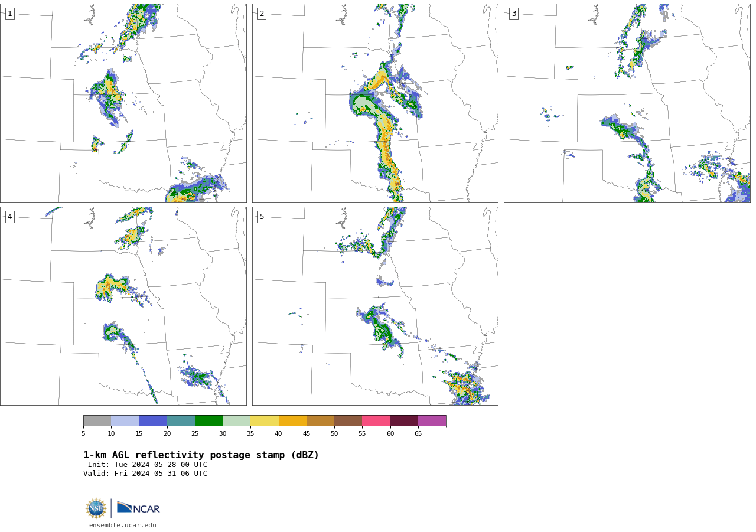756x532 pixels.
Task: Click the teal 20-25 dBZ swatch
Action: pyautogui.click(x=181, y=420)
